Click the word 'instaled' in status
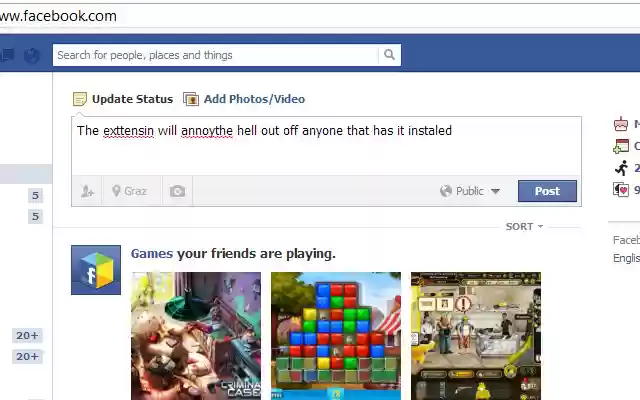 pos(430,131)
